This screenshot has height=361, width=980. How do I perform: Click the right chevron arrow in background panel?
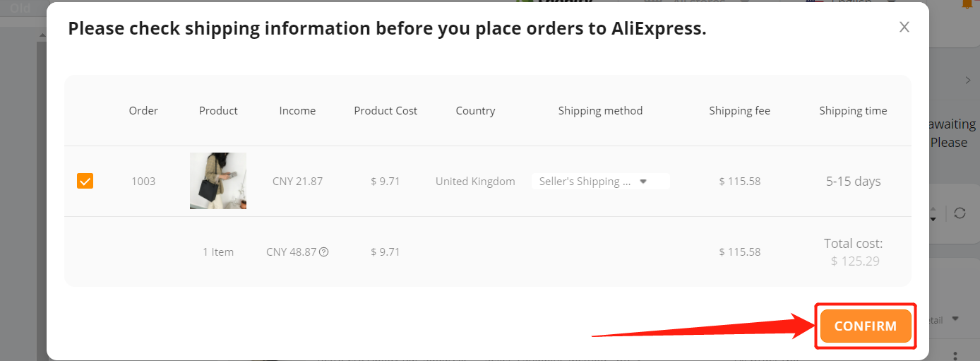click(x=968, y=81)
